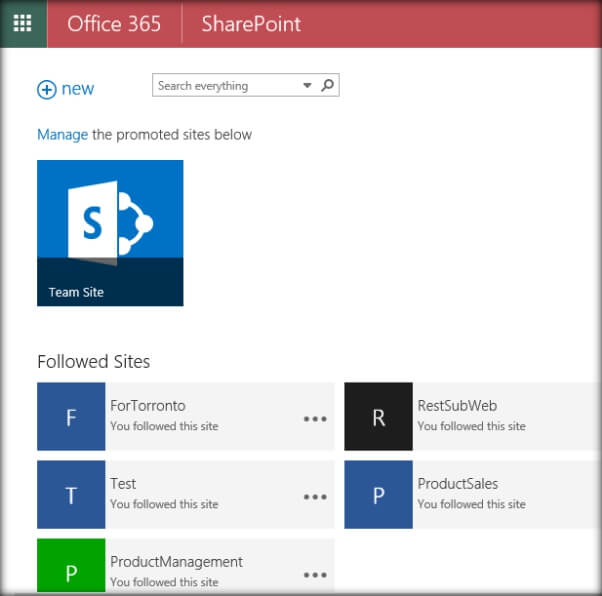Open the ForTorronto site link
The height and width of the screenshot is (596, 602).
coord(148,406)
